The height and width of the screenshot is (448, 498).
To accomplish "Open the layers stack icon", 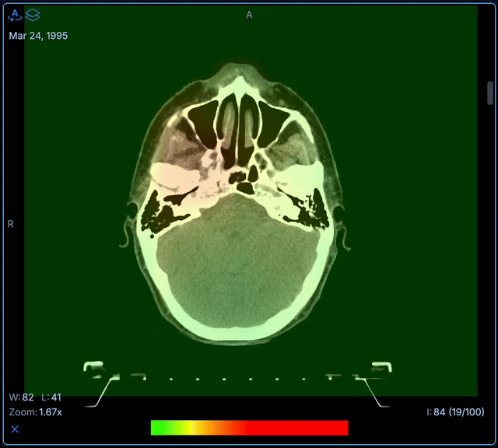I will [33, 15].
